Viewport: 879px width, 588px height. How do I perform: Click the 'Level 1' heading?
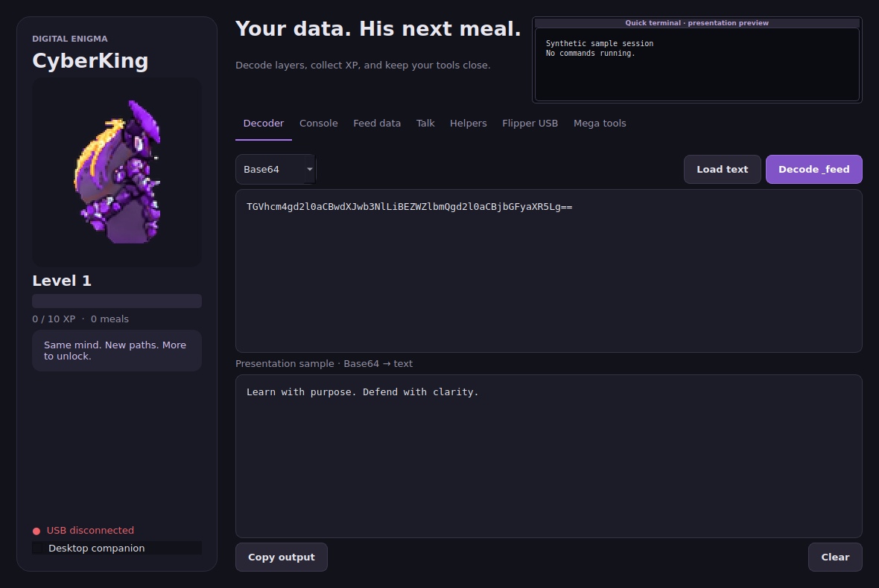pos(62,281)
